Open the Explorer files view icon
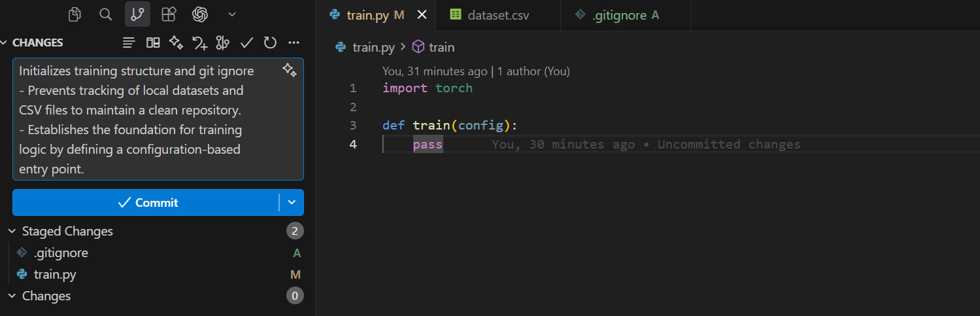Viewport: 980px width, 316px height. coord(75,14)
